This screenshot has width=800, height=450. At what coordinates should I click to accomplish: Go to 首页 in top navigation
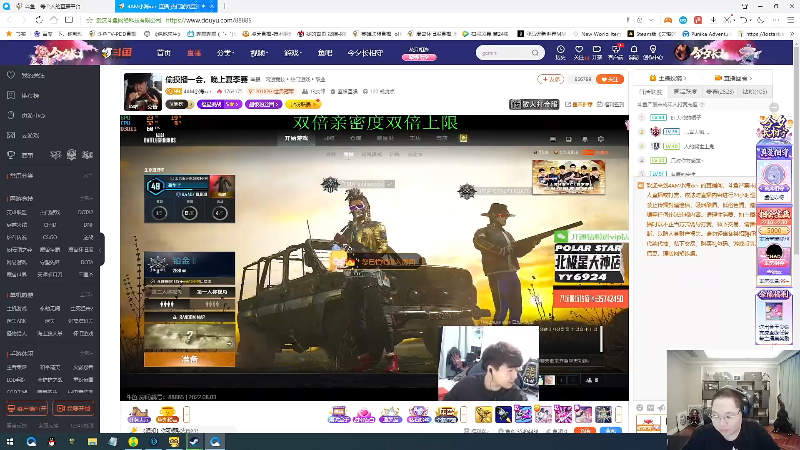point(164,53)
